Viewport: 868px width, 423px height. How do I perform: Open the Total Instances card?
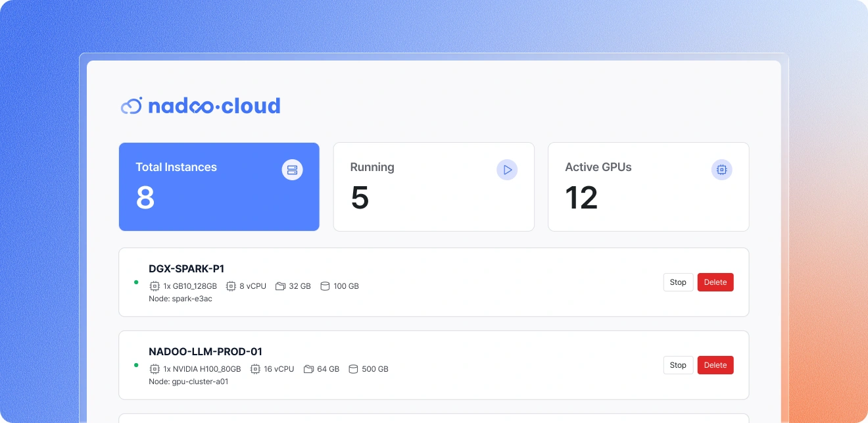click(219, 187)
